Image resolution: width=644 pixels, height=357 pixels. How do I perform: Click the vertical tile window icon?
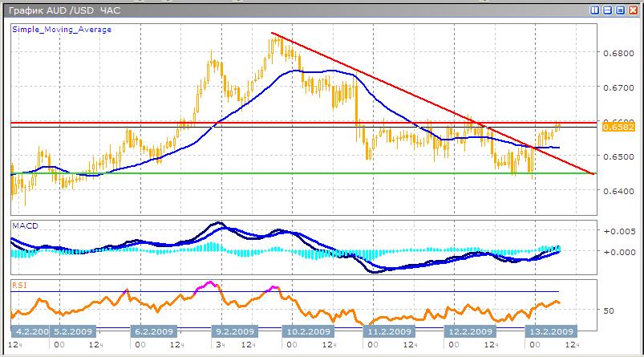tap(595, 10)
